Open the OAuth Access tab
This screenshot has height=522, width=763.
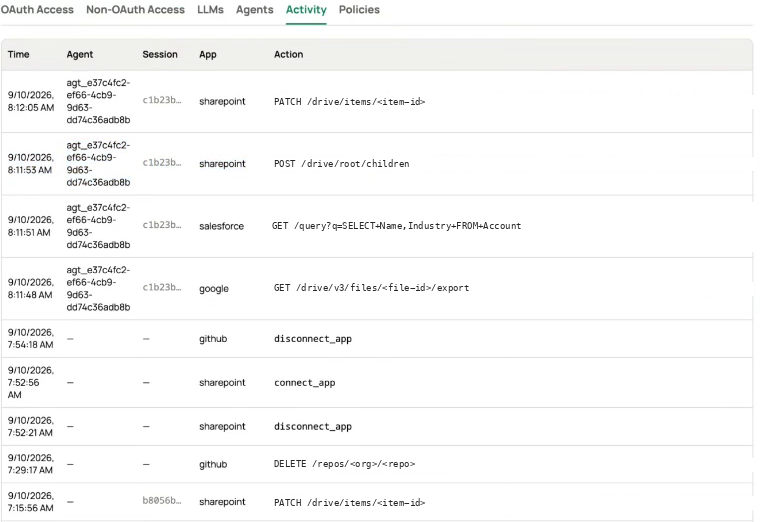(x=37, y=10)
